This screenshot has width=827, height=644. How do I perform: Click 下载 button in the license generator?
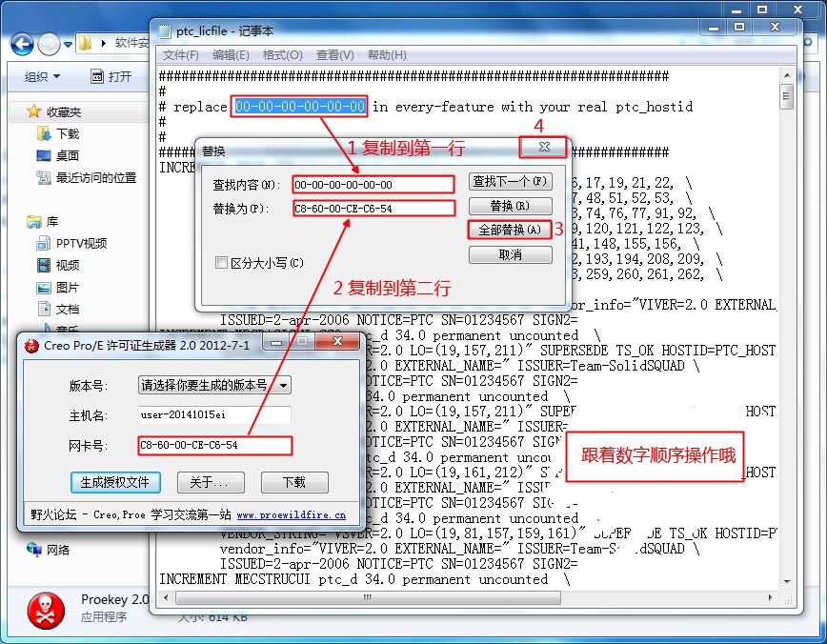pos(294,482)
